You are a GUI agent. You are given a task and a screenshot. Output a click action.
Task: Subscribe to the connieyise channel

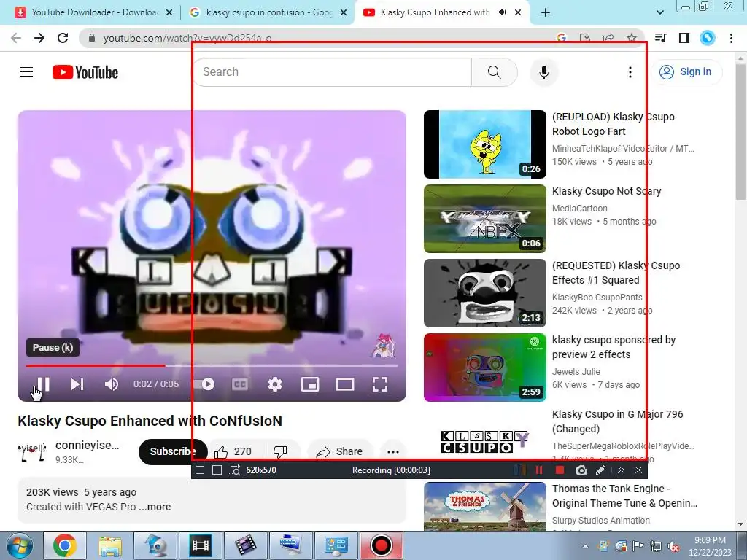173,451
